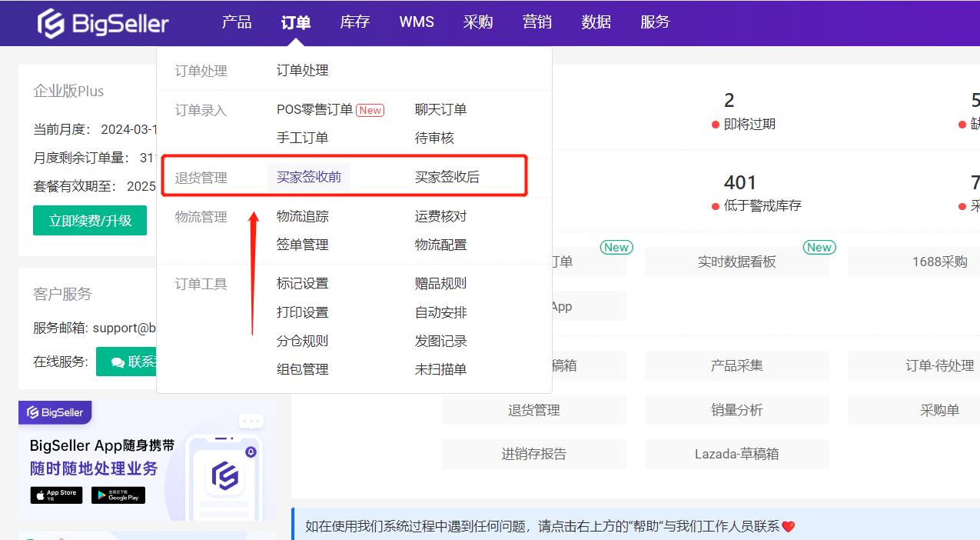
Task: Open POS零售订单 menu entry
Action: (x=314, y=109)
